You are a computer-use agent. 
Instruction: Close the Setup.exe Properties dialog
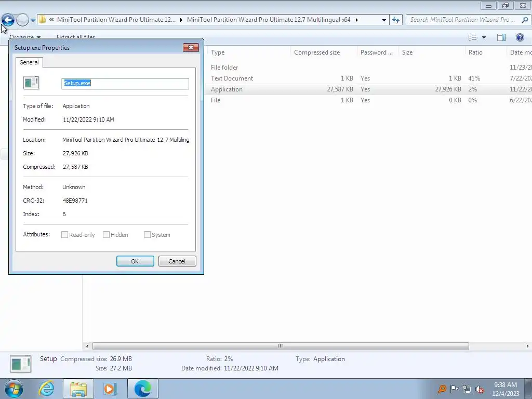tap(191, 47)
